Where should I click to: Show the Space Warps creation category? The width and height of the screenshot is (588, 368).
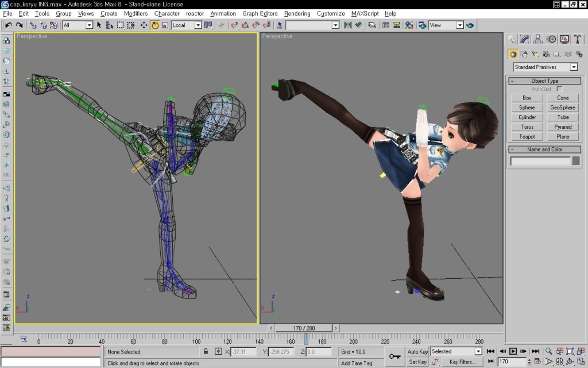tap(568, 54)
